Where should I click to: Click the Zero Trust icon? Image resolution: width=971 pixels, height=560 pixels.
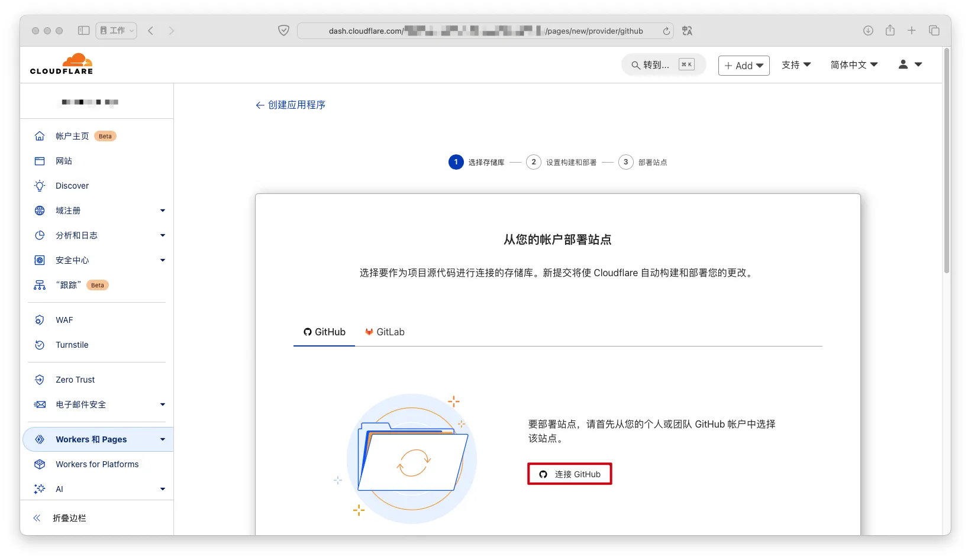[40, 380]
